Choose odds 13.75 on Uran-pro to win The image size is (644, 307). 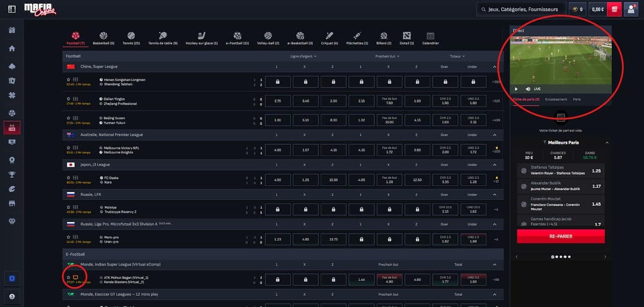(333, 239)
